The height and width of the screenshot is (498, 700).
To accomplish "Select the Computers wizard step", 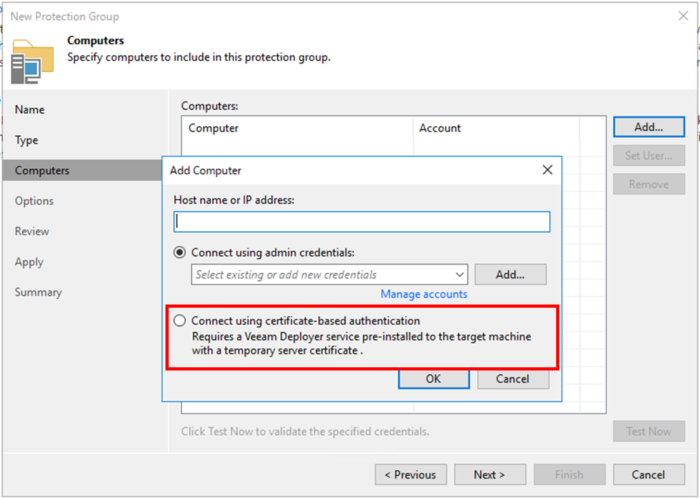I will tap(42, 170).
